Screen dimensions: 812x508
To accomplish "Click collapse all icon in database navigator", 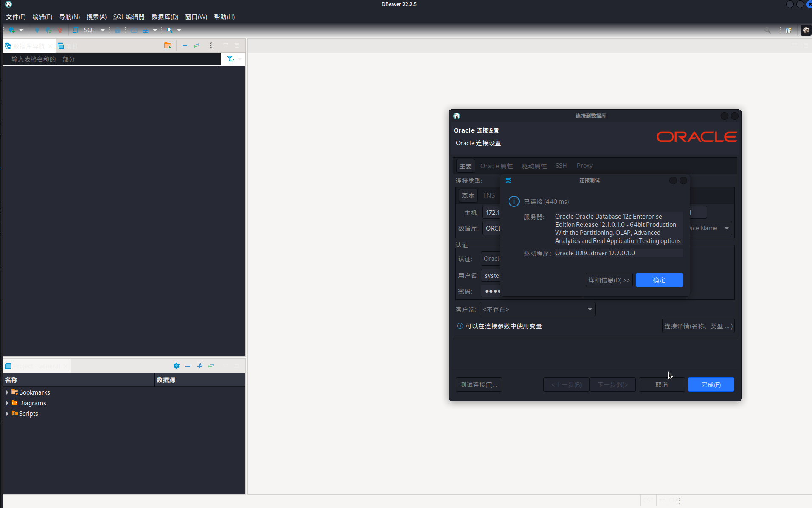I will 185,45.
